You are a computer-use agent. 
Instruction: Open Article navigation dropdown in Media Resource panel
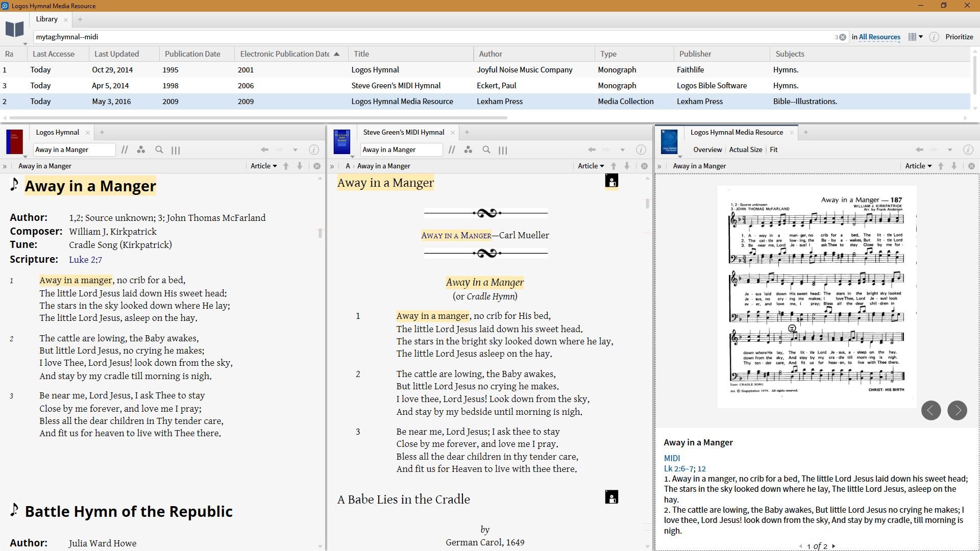point(918,166)
